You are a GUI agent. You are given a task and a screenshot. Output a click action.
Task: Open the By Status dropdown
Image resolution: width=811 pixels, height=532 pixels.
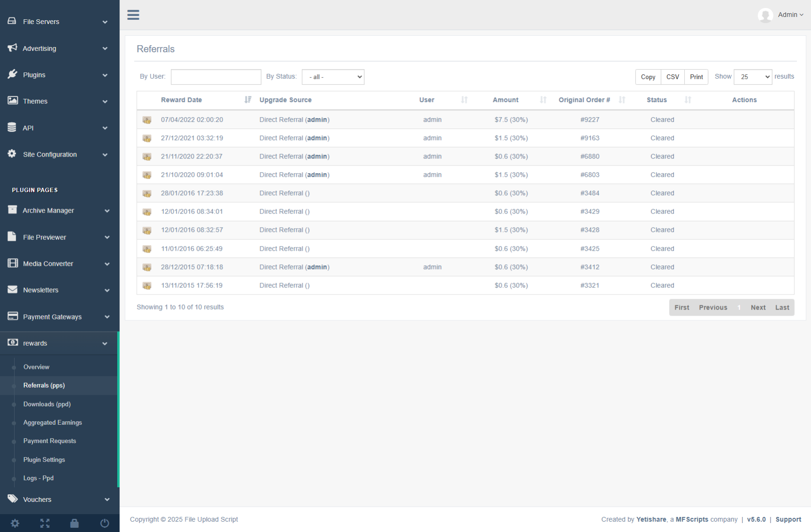[333, 77]
